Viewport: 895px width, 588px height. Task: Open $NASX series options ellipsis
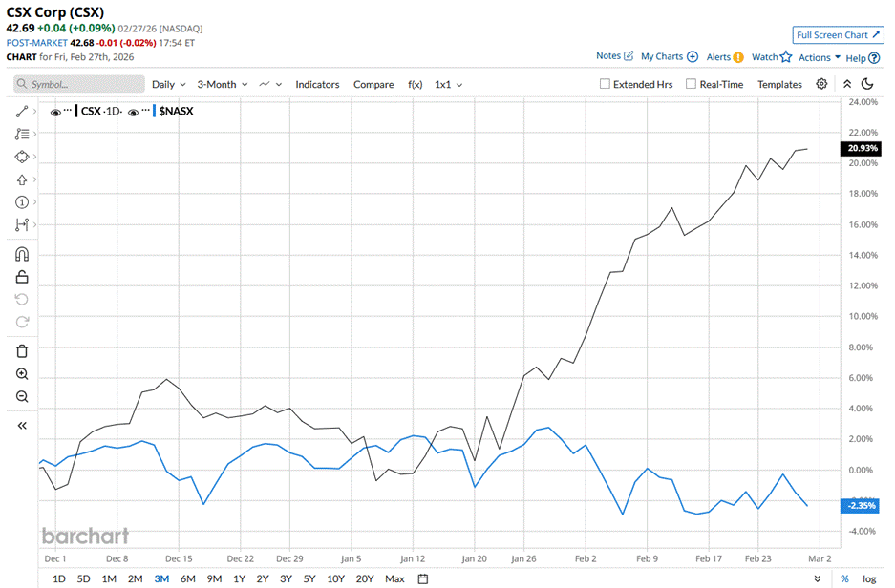coord(145,110)
